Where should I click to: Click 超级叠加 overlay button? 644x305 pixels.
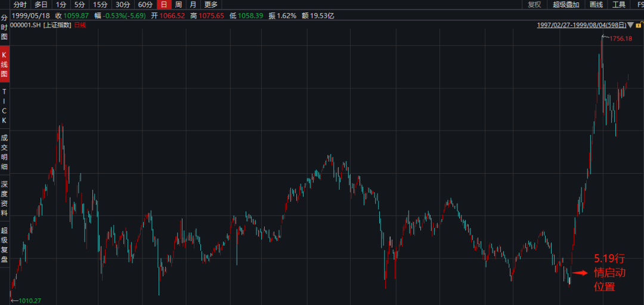(566, 5)
